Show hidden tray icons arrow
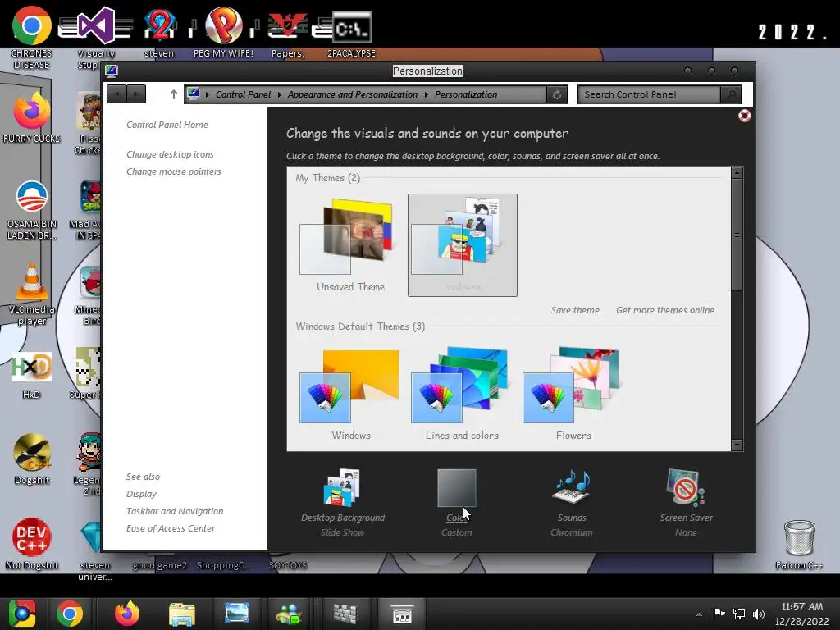The width and height of the screenshot is (840, 630). click(x=699, y=614)
